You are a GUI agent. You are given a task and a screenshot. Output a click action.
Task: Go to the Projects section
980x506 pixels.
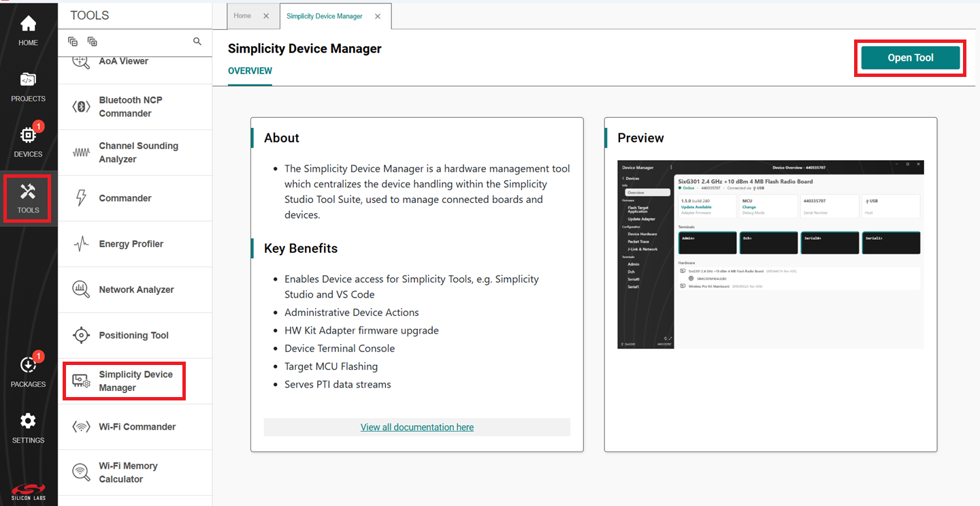point(28,87)
